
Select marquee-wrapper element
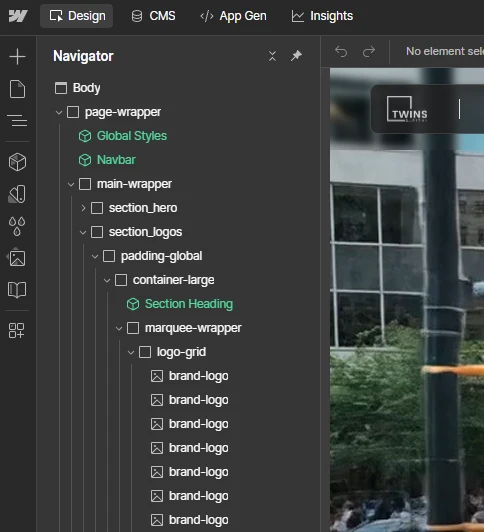pos(193,328)
